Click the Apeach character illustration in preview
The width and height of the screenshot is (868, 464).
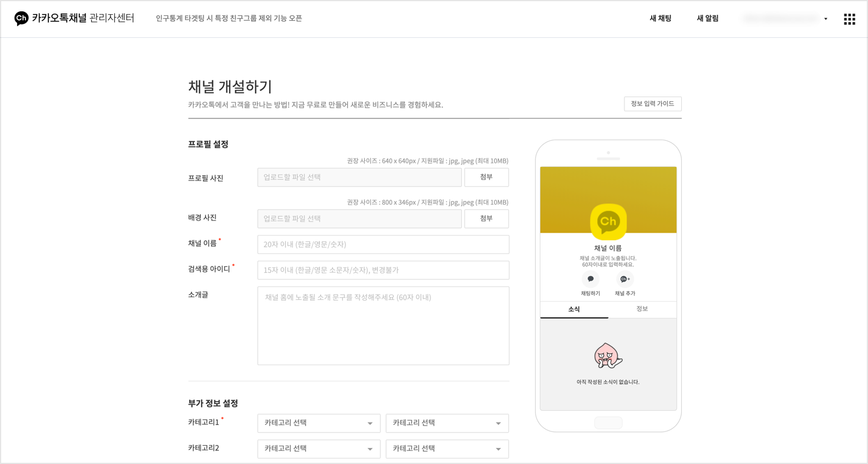[608, 356]
